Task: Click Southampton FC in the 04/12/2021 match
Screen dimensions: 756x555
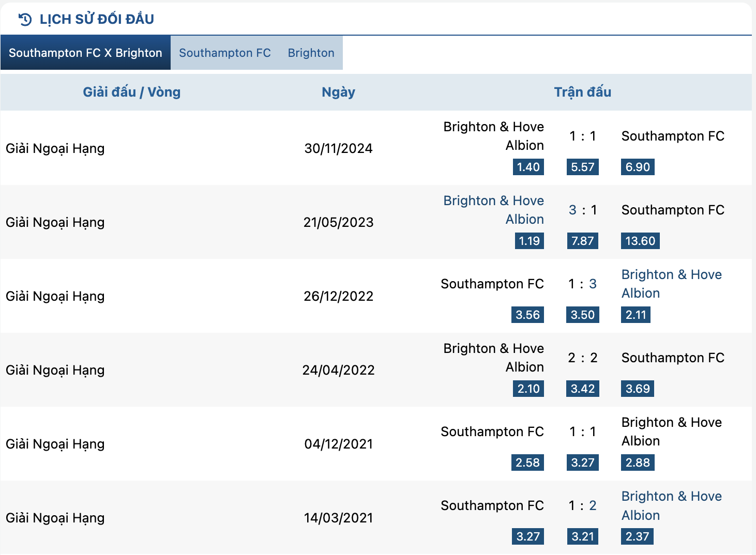Action: pos(492,431)
